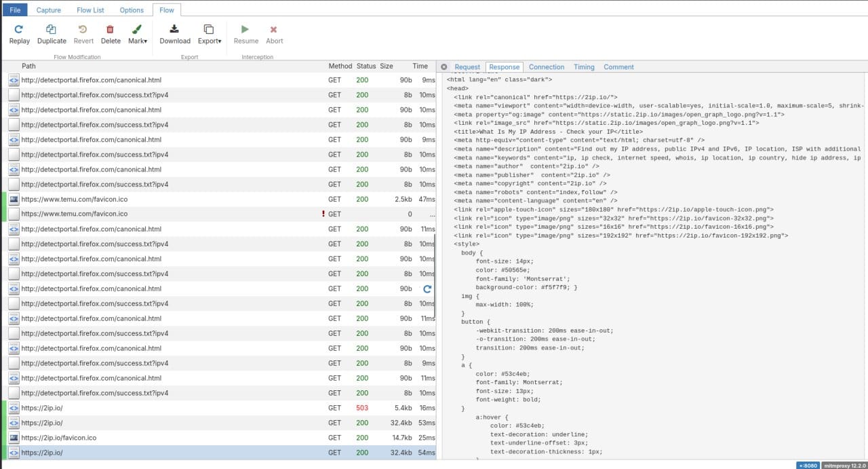
Task: Select the errored temu.com favicon.ico flow
Action: pyautogui.click(x=170, y=214)
